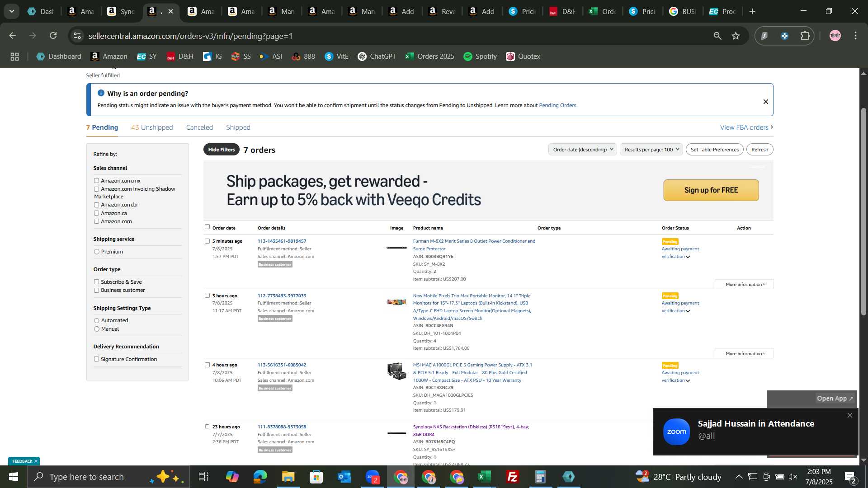Viewport: 868px width, 488px height.
Task: Open File Explorer from the taskbar
Action: click(288, 477)
